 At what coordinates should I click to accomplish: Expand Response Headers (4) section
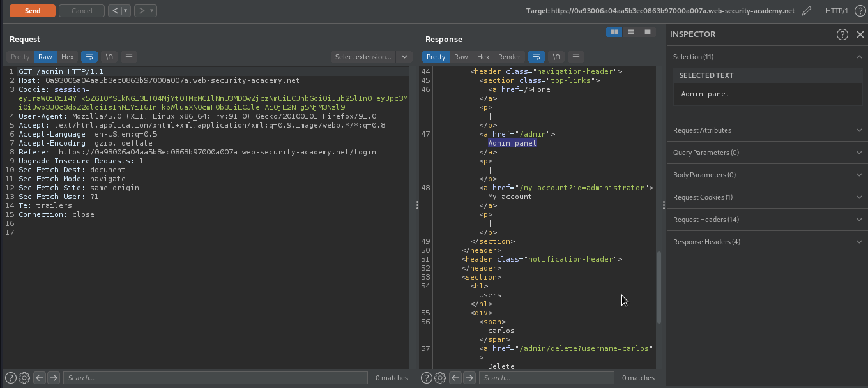click(766, 242)
